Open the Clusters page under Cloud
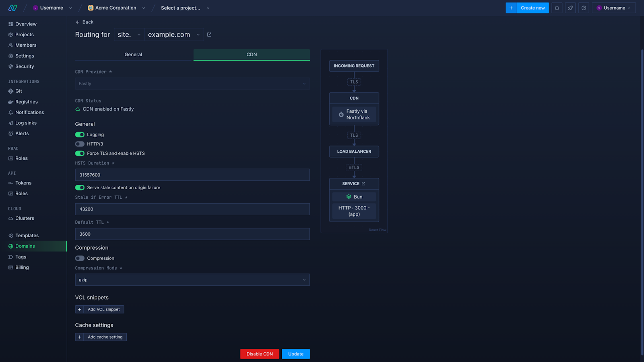The image size is (644, 362). coord(24,218)
